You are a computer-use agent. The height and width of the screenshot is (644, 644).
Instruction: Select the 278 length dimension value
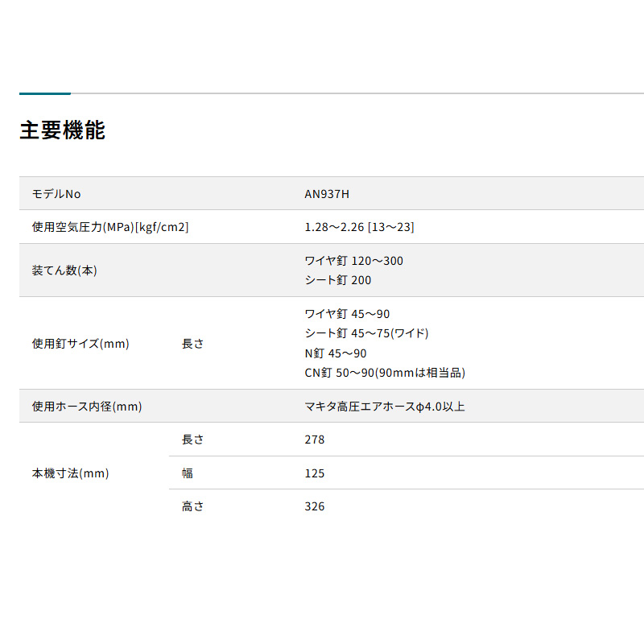pos(315,440)
